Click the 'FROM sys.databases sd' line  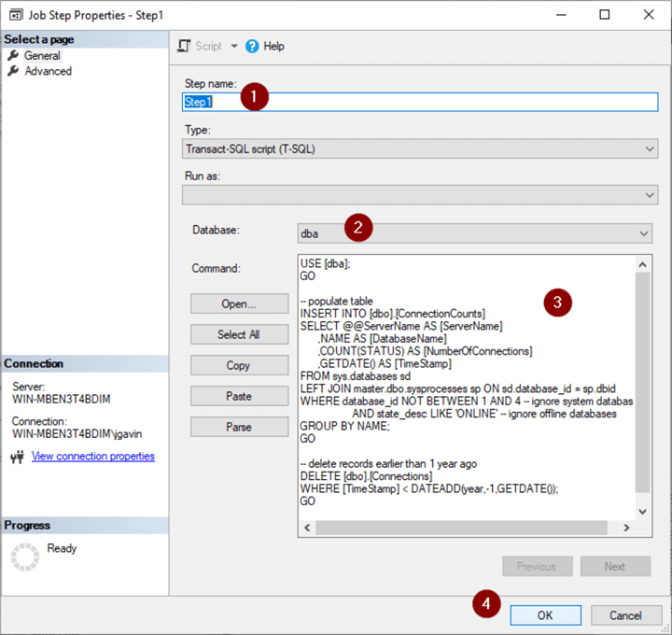click(x=356, y=376)
